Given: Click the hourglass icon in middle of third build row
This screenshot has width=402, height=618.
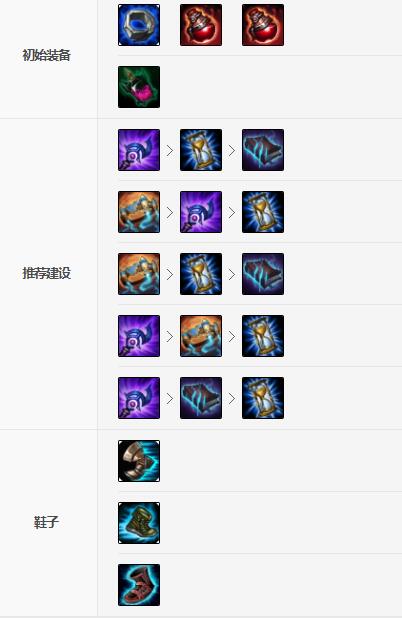Looking at the screenshot, I should [201, 274].
